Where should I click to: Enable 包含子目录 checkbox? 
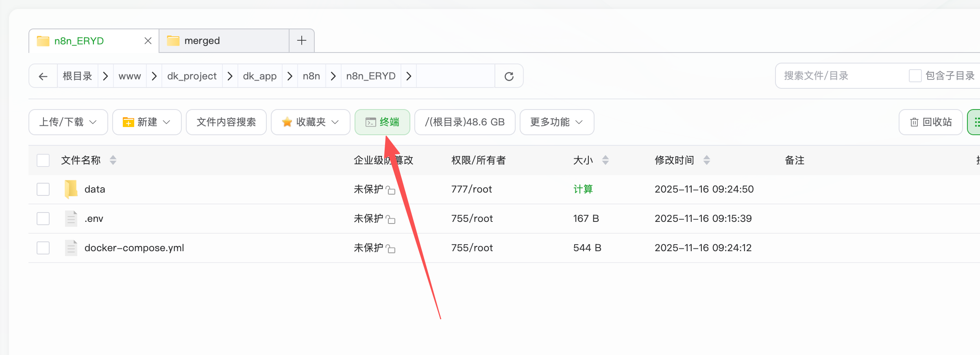pos(915,76)
